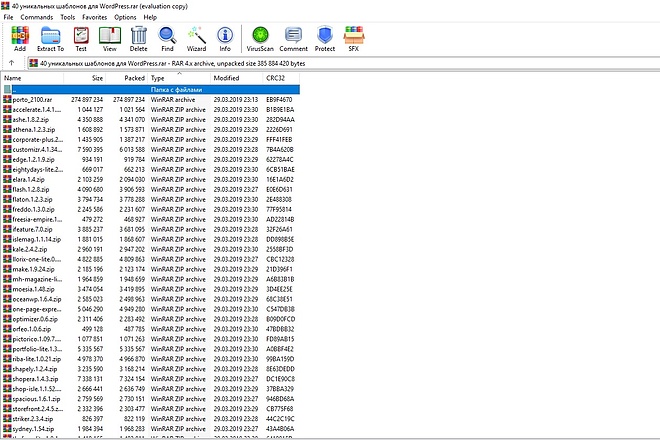Open the Help menu
Screen dimensions: 660x440
point(150,17)
